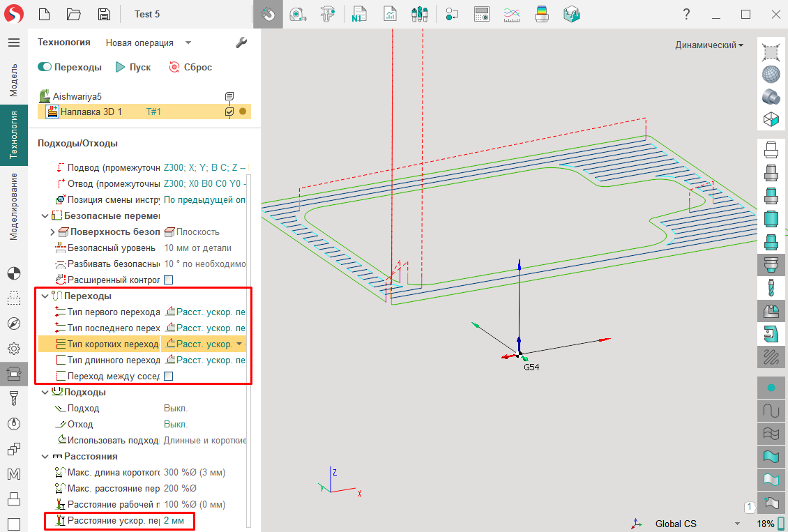The height and width of the screenshot is (532, 788).
Task: Click the wrench settings icon
Action: (x=241, y=43)
